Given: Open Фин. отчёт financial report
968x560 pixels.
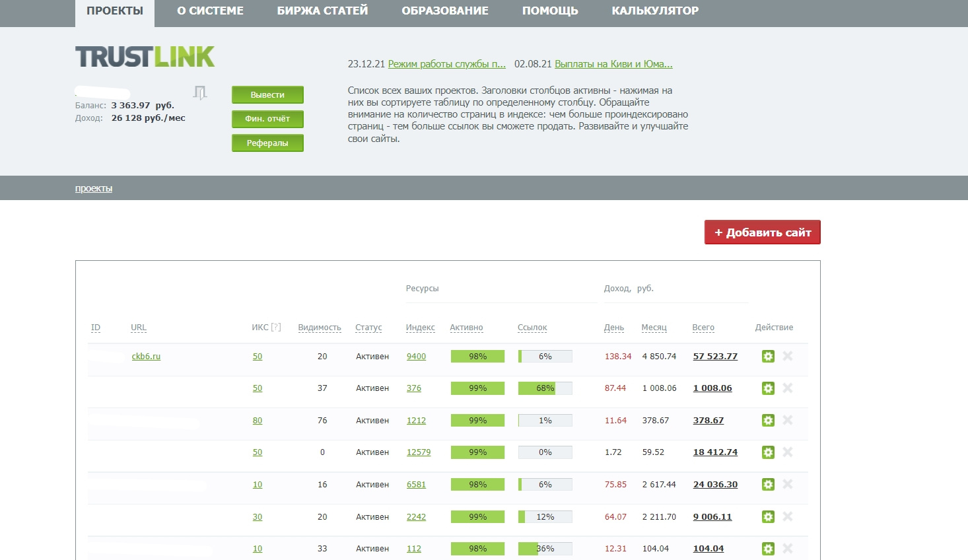Looking at the screenshot, I should tap(267, 119).
